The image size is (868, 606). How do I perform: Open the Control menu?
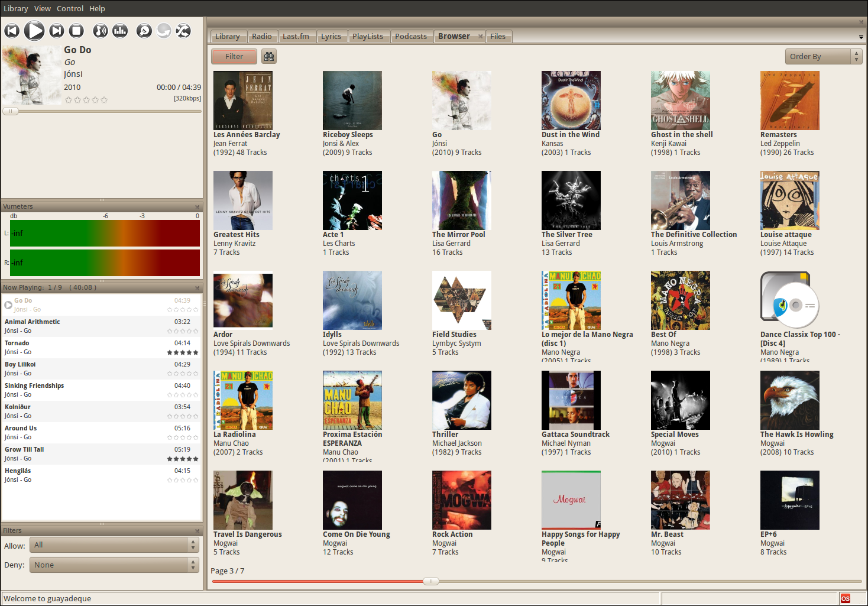(70, 8)
